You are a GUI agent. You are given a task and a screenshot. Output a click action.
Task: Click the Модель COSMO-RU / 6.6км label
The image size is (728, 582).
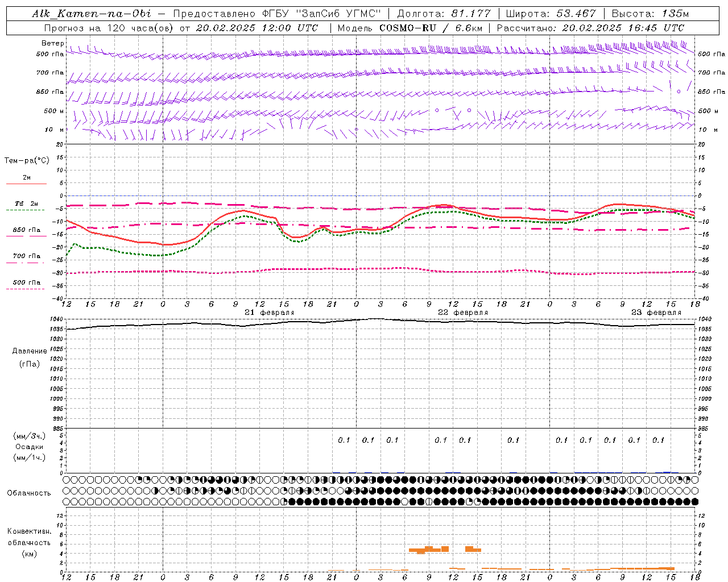(409, 28)
